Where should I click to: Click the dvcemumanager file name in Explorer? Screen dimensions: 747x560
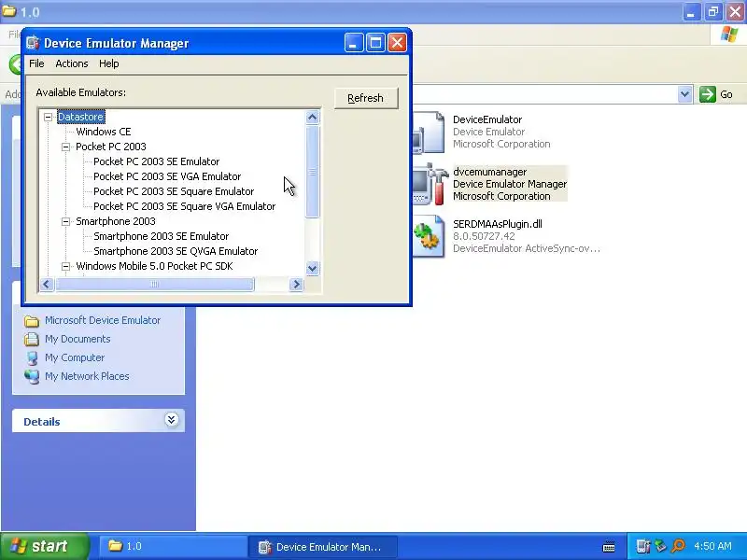click(x=489, y=172)
